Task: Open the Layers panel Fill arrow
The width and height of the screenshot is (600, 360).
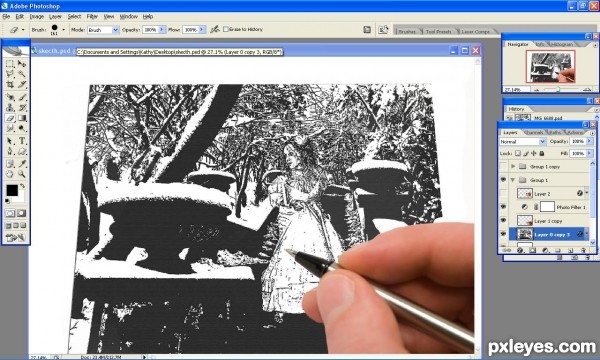Action: 590,153
